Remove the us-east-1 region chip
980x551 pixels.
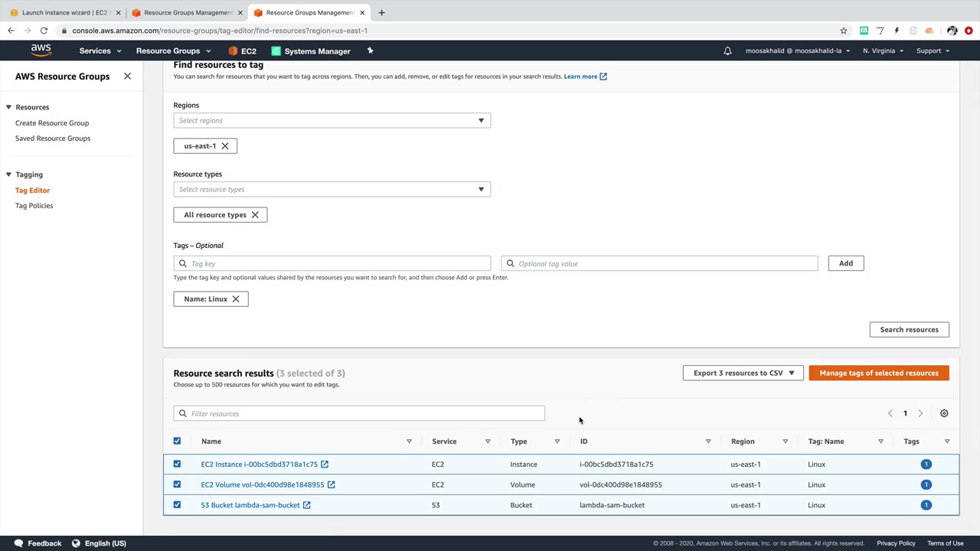[x=224, y=146]
